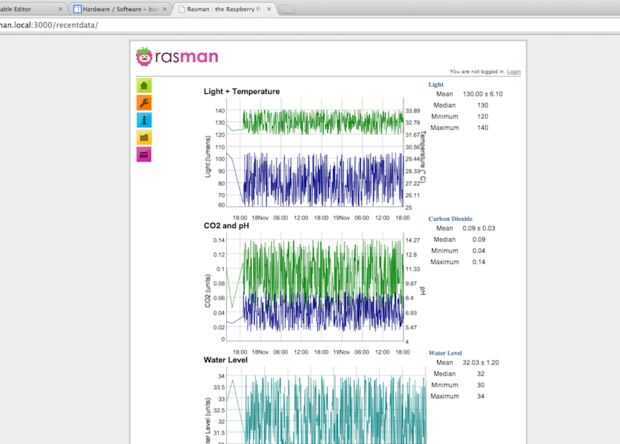This screenshot has width=620, height=444.
Task: Select the Water Level Median value 32
Action: (480, 374)
